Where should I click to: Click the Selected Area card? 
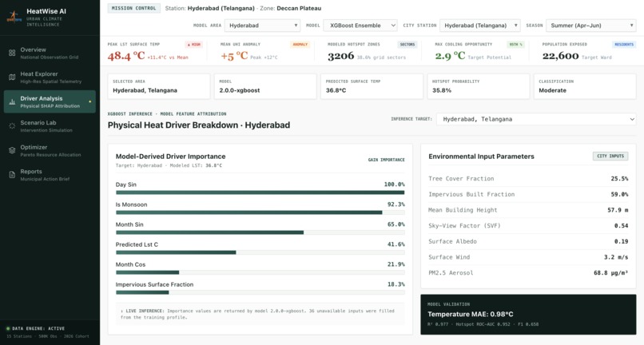click(x=158, y=86)
